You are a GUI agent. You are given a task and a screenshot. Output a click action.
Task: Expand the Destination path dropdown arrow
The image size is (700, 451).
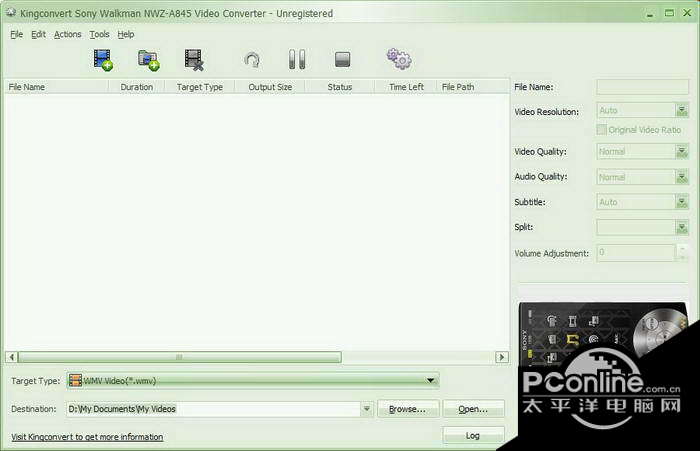pos(367,409)
